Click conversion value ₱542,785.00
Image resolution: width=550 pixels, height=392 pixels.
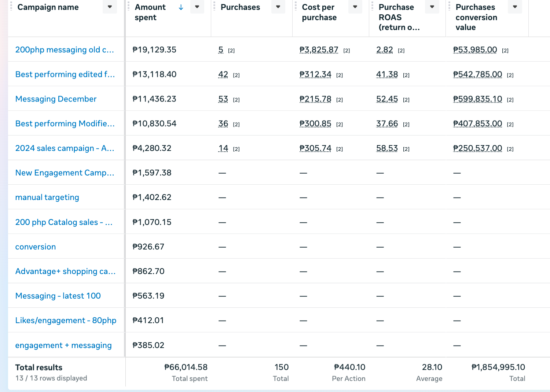[x=477, y=74]
